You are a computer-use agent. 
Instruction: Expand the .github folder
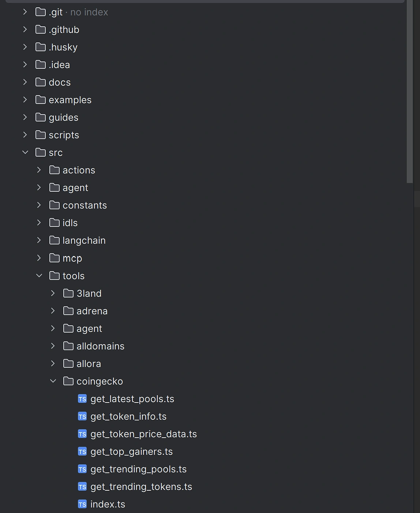[x=25, y=29]
